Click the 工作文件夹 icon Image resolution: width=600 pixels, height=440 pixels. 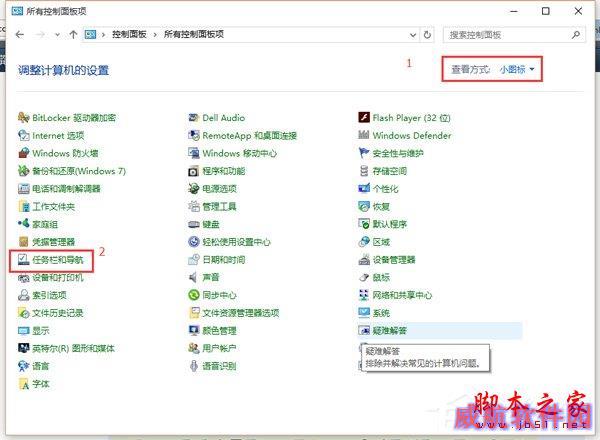click(24, 206)
